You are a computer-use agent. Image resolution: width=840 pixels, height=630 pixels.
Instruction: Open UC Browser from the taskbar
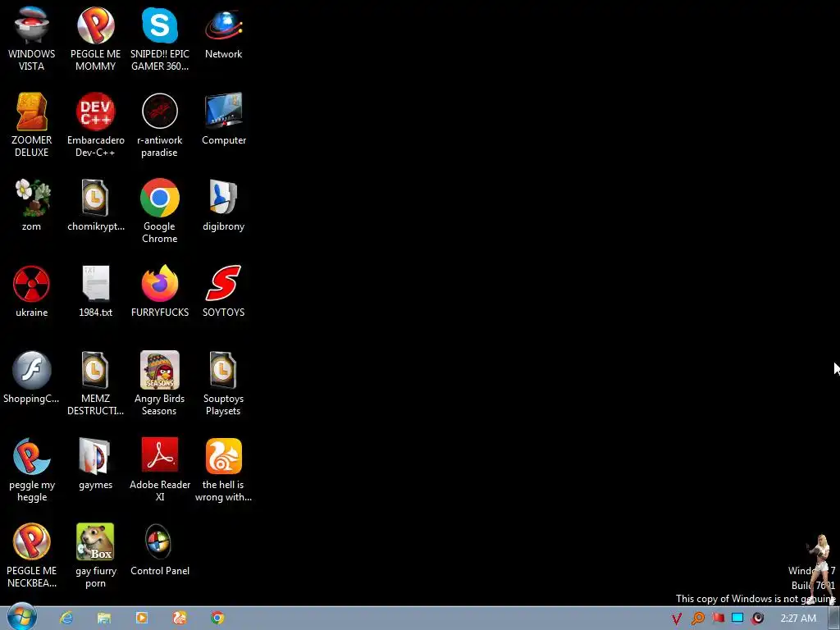coord(180,619)
